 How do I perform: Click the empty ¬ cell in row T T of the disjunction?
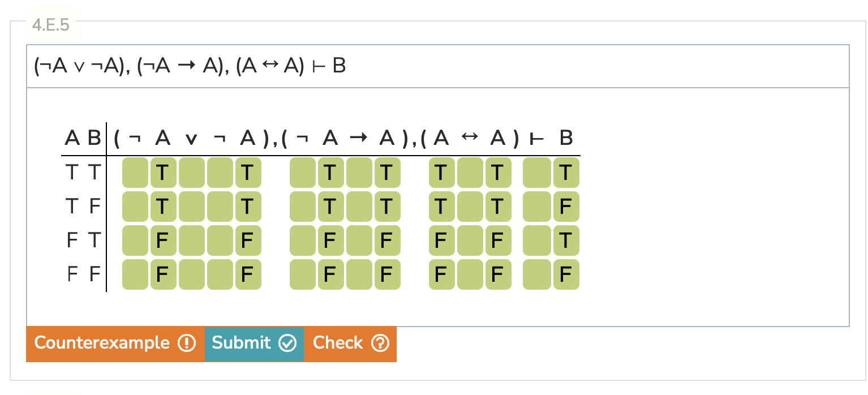[134, 173]
